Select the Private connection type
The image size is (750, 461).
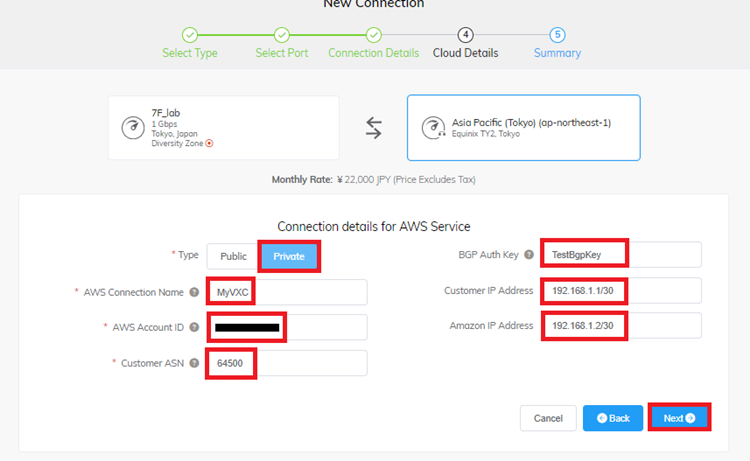coord(289,257)
